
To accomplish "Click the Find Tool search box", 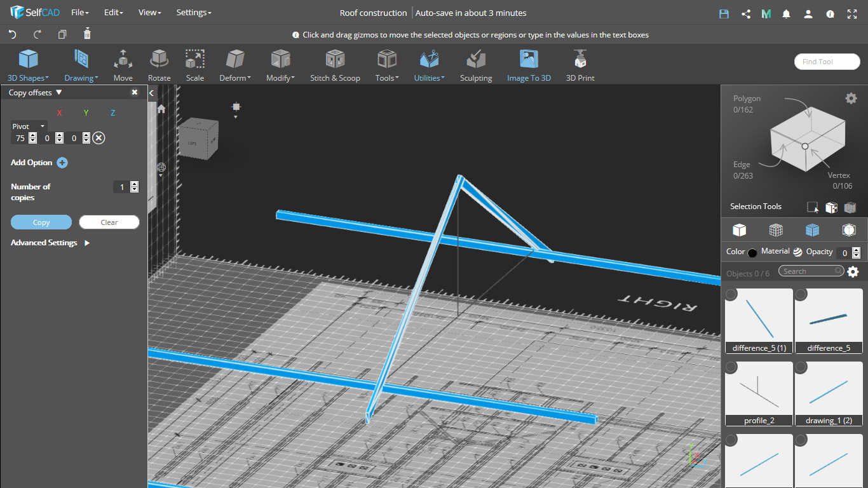I will coord(827,62).
